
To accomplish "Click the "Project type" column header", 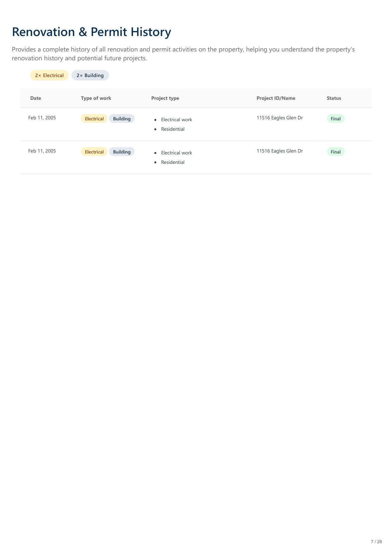I will point(165,98).
